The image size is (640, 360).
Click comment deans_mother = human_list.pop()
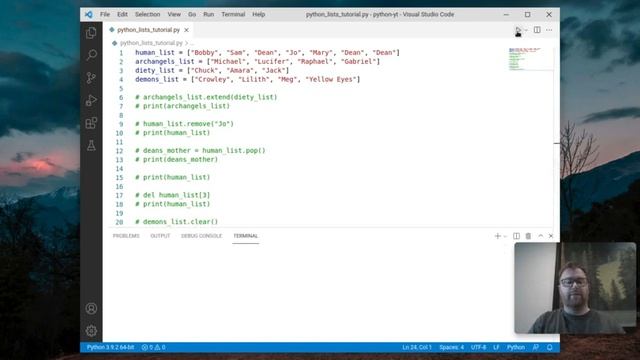(200, 151)
